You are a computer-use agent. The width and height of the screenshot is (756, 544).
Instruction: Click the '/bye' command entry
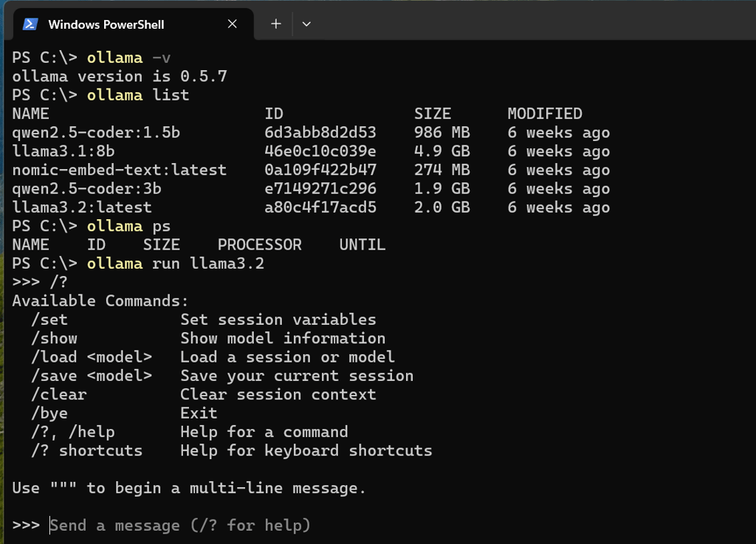pos(49,413)
